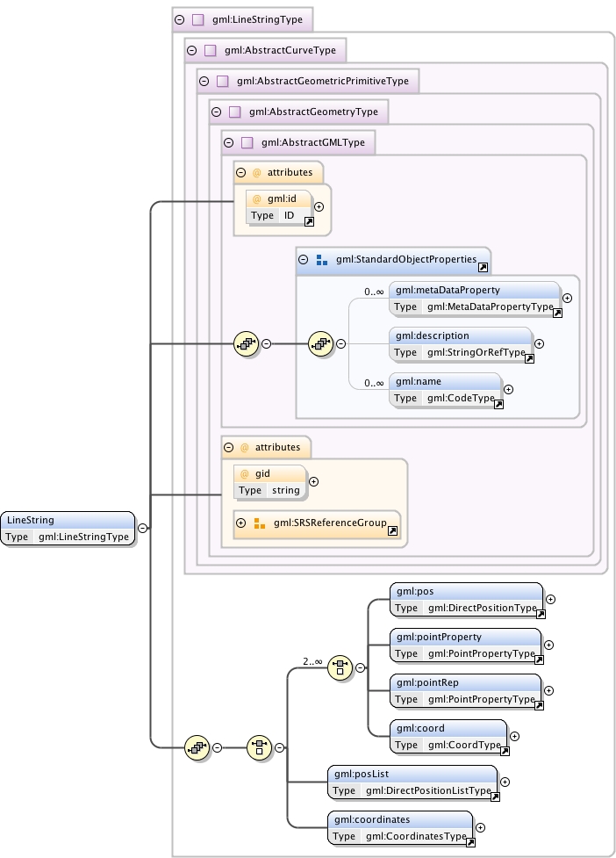Jump to gml:MetaDataPropertyType definition arrow
Viewport: 616px width, 858px height.
pos(557,313)
